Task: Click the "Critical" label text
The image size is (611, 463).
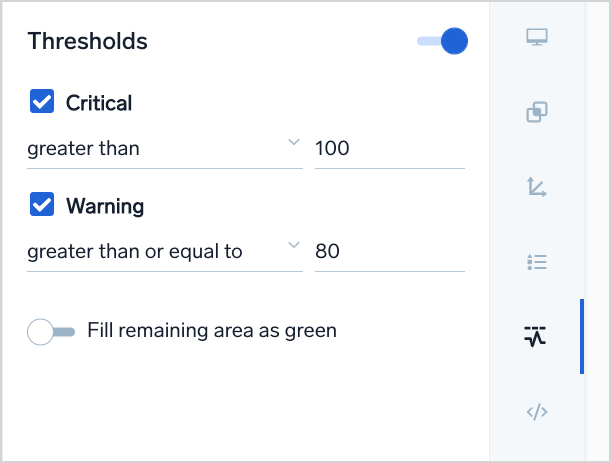Action: pos(99,102)
